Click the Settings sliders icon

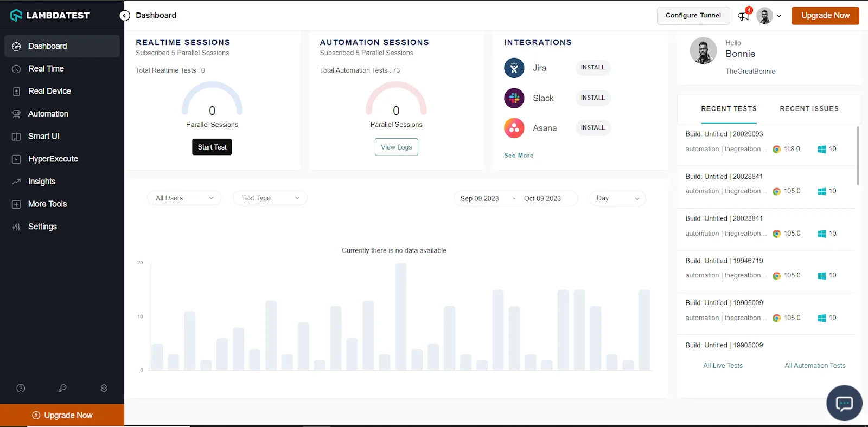[x=16, y=227]
